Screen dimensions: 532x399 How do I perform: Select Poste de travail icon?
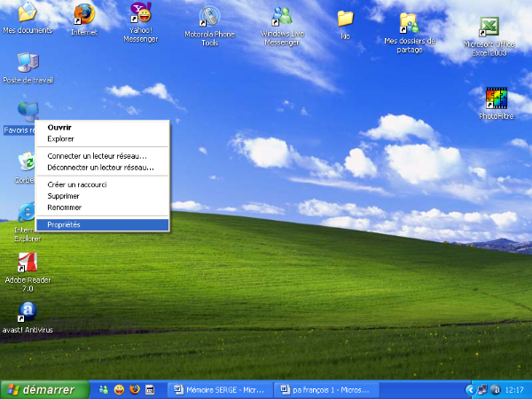coord(27,63)
